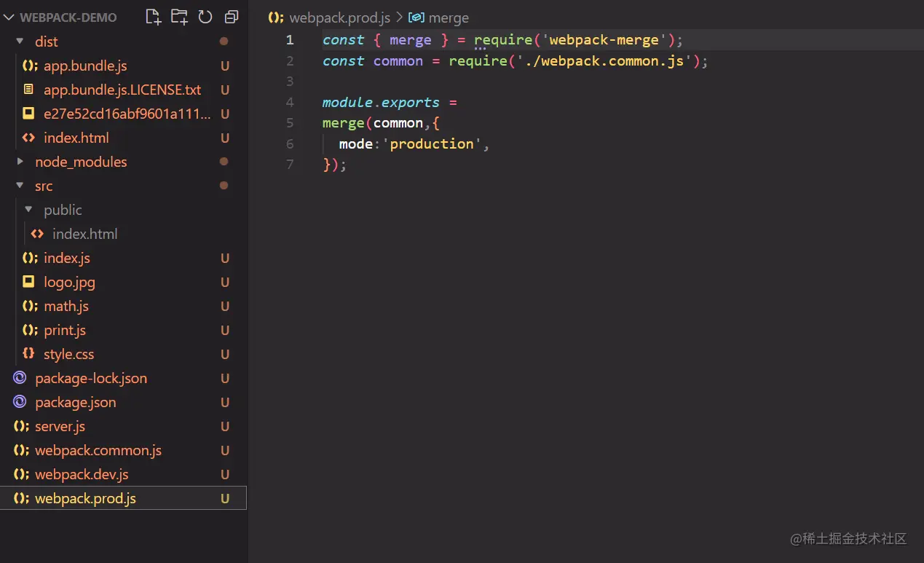
Task: Click the 'webpack-merge' string on line 1
Action: coord(604,40)
